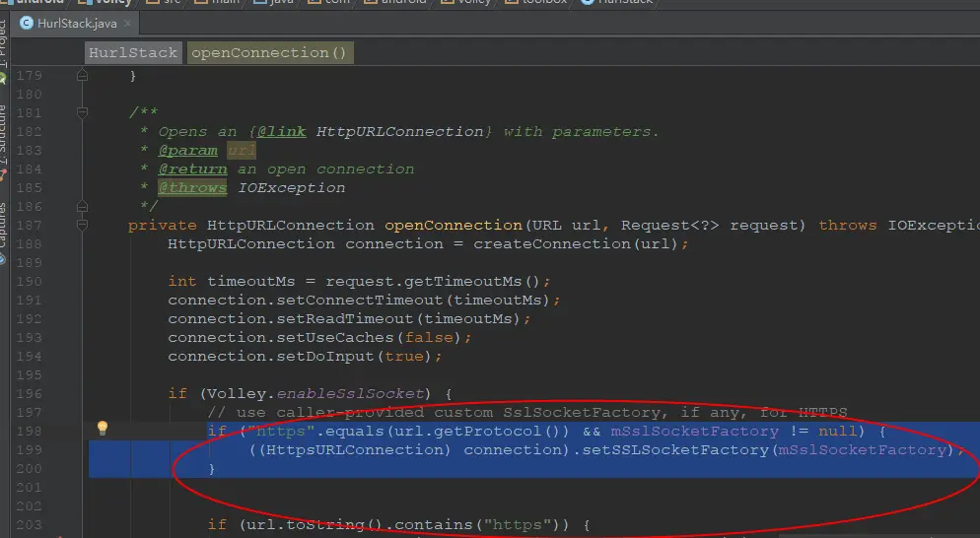Click the 'private' keyword on line 187
This screenshot has height=538, width=980.
163,226
